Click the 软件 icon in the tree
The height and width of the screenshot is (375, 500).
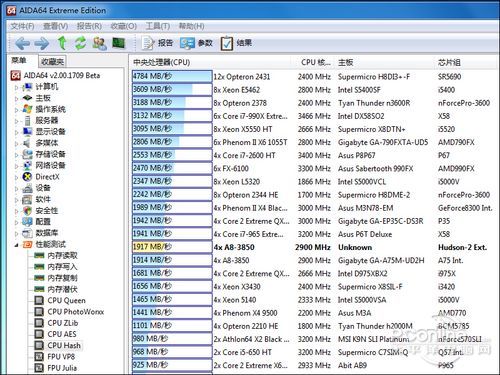tap(27, 199)
